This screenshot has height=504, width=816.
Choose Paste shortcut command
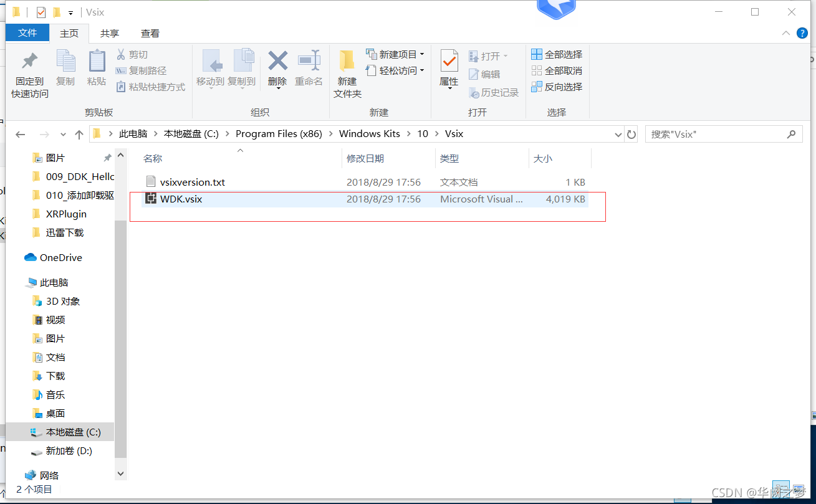pos(151,87)
